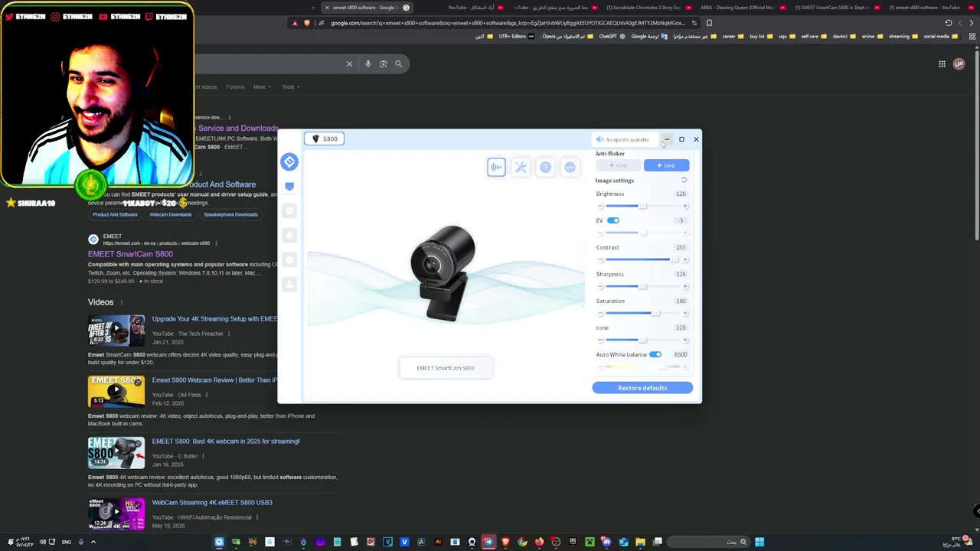The width and height of the screenshot is (980, 551).
Task: Select 50Hz anti-flicker option
Action: coord(619,165)
